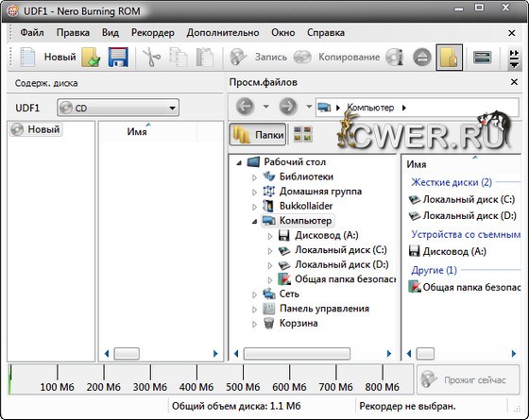
Task: Click the Paste clipboard icon
Action: (205, 58)
